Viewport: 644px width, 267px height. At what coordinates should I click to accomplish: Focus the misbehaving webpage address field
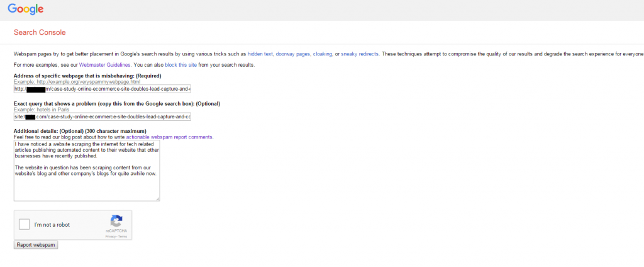(x=103, y=89)
